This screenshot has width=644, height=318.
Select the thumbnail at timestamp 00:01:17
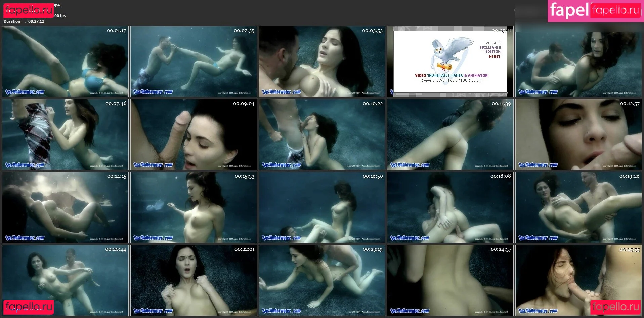65,62
